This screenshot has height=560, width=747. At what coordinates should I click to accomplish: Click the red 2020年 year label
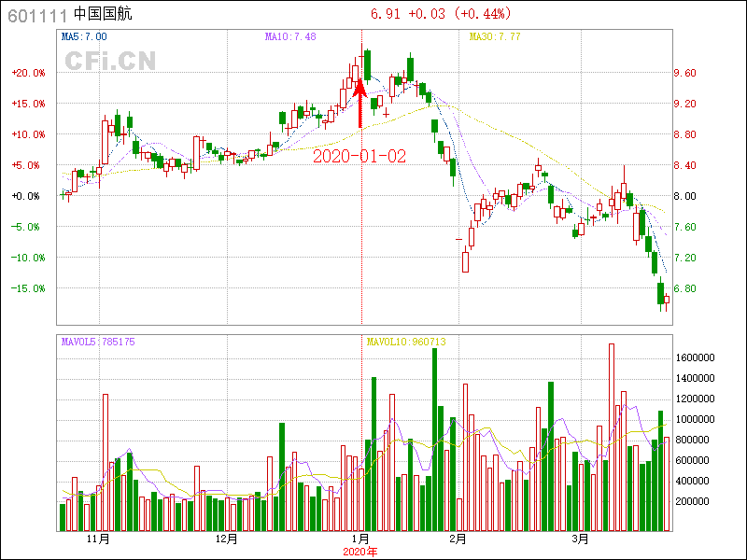[360, 552]
